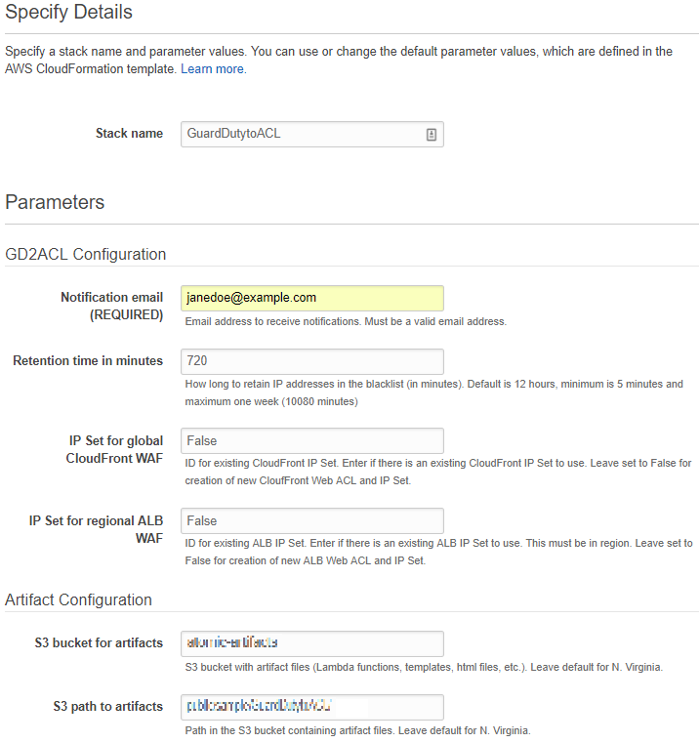Click the IP Set for regional ALB WAF field
This screenshot has width=700, height=743.
point(311,520)
